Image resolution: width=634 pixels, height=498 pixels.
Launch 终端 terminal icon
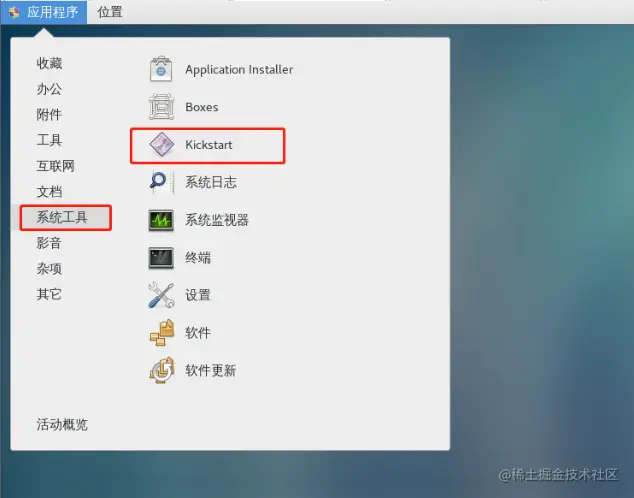161,257
